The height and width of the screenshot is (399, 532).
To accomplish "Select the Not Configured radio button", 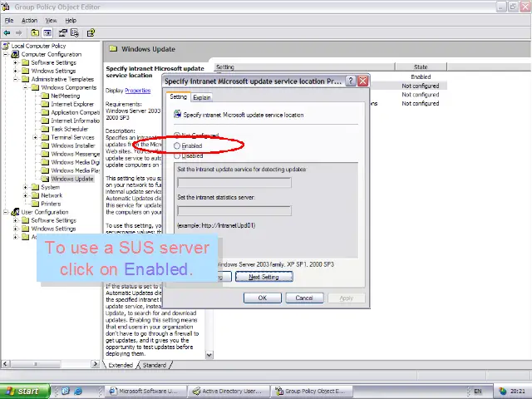I will [177, 135].
